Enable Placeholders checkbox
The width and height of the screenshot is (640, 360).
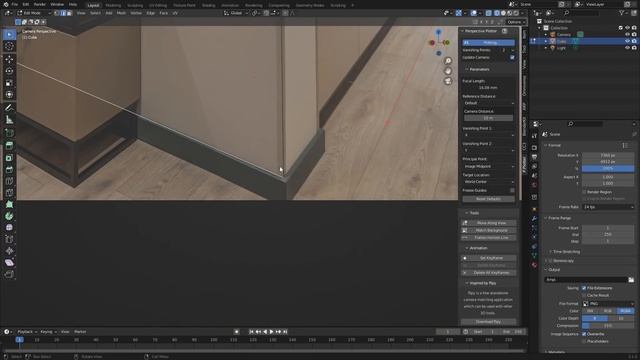[584, 341]
